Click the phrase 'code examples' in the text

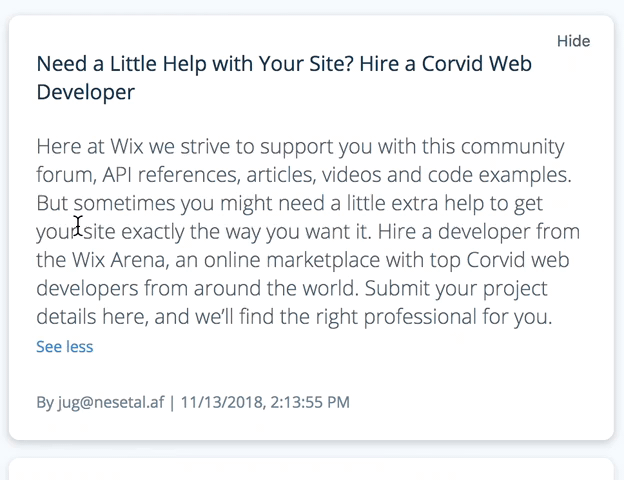[510, 175]
